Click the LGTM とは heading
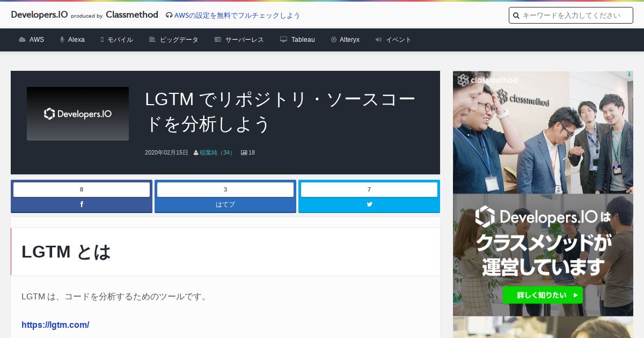This screenshot has width=644, height=338. 66,252
